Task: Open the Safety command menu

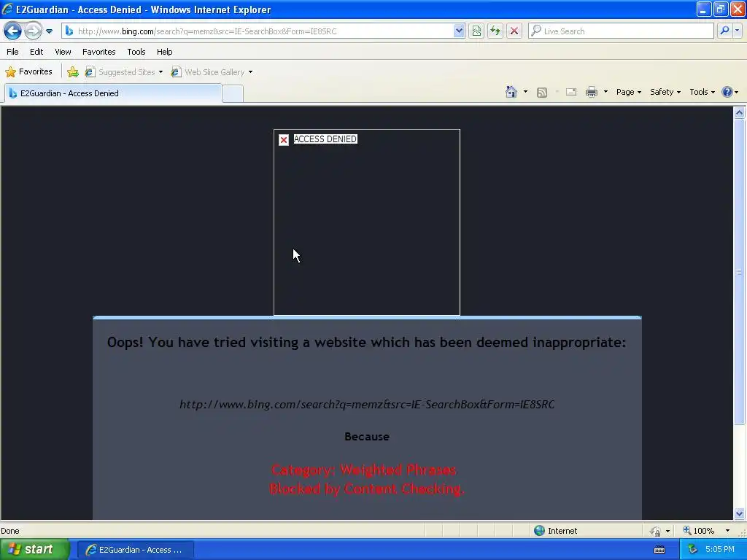Action: pyautogui.click(x=665, y=92)
